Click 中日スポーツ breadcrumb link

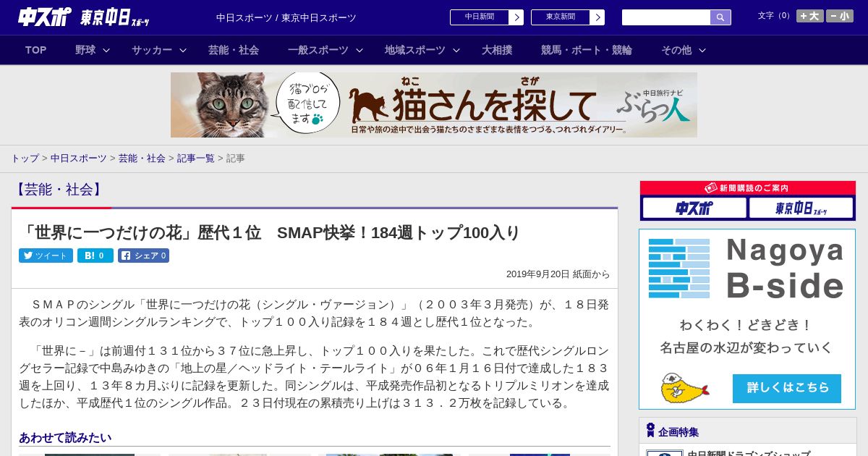pos(78,158)
